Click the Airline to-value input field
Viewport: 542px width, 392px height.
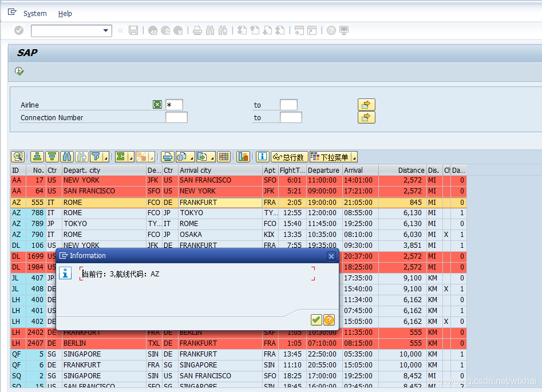(x=288, y=105)
